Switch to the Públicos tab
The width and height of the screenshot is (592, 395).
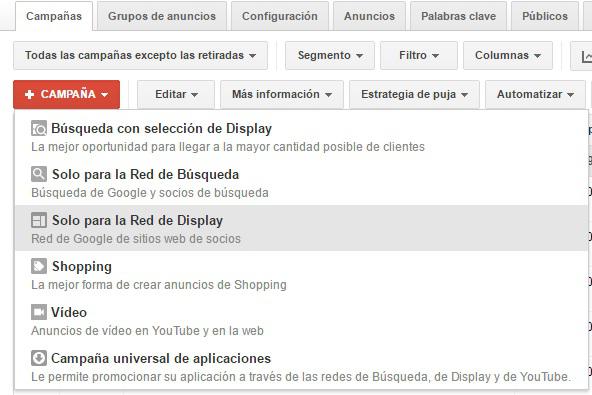click(x=545, y=16)
